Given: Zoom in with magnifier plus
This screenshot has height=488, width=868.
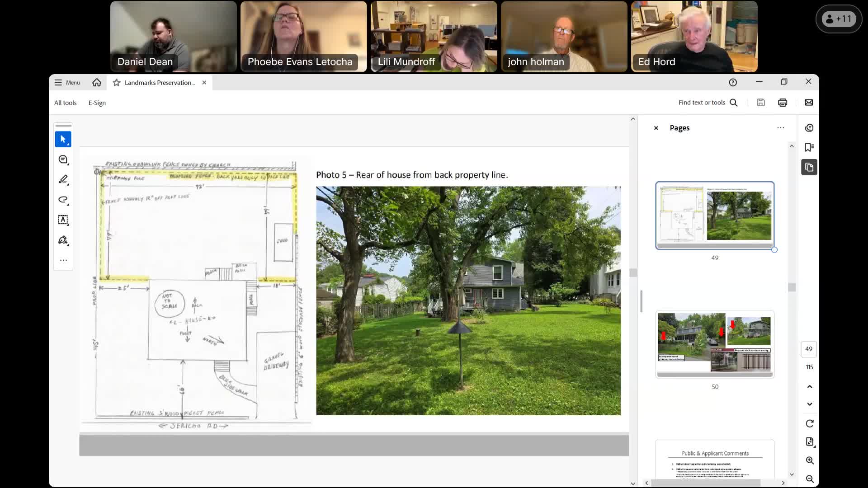Looking at the screenshot, I should tap(810, 460).
